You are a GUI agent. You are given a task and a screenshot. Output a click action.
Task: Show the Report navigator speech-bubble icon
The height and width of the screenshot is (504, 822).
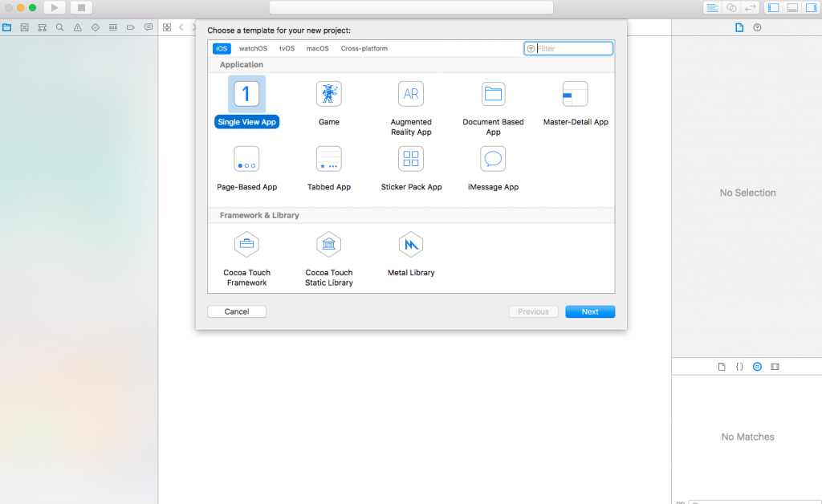(x=149, y=27)
